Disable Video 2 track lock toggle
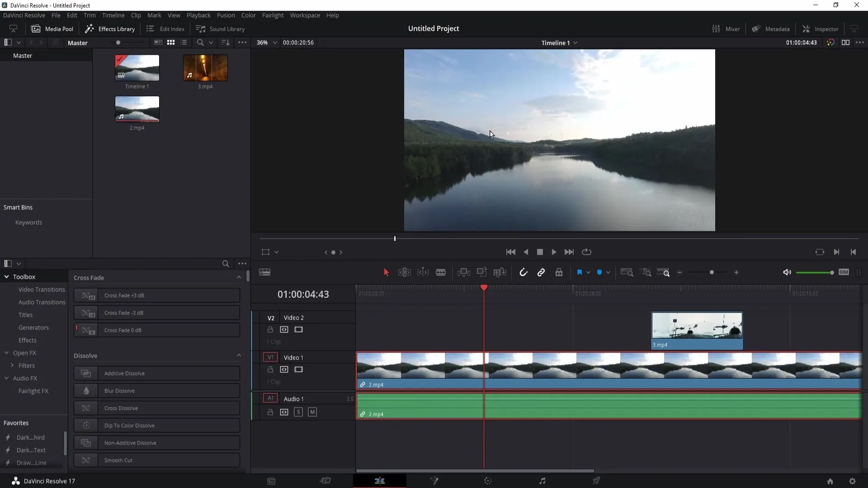This screenshot has height=488, width=868. pos(270,330)
